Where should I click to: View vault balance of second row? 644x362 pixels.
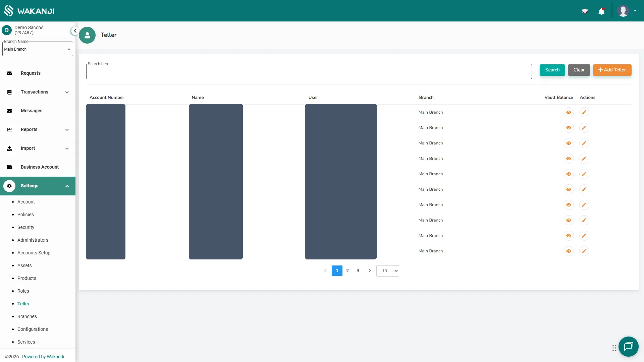tap(569, 128)
